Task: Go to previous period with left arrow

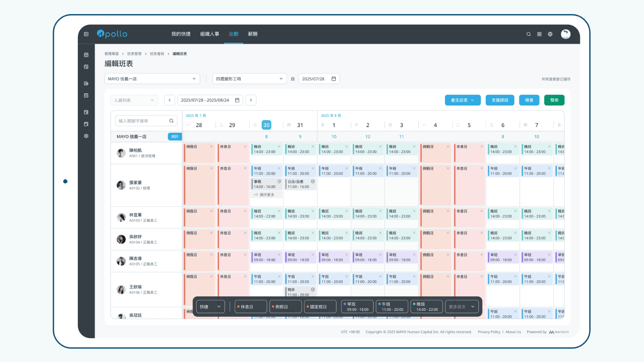Action: pos(170,100)
